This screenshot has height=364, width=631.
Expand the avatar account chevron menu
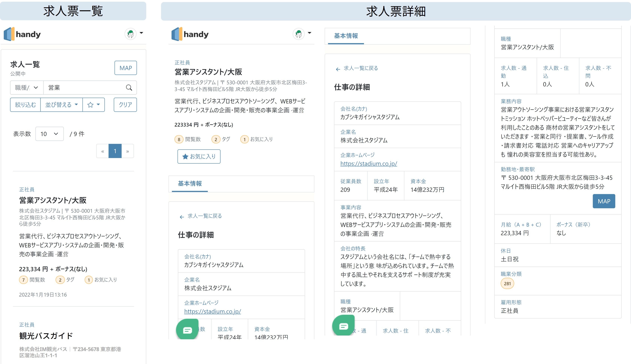[x=142, y=33]
